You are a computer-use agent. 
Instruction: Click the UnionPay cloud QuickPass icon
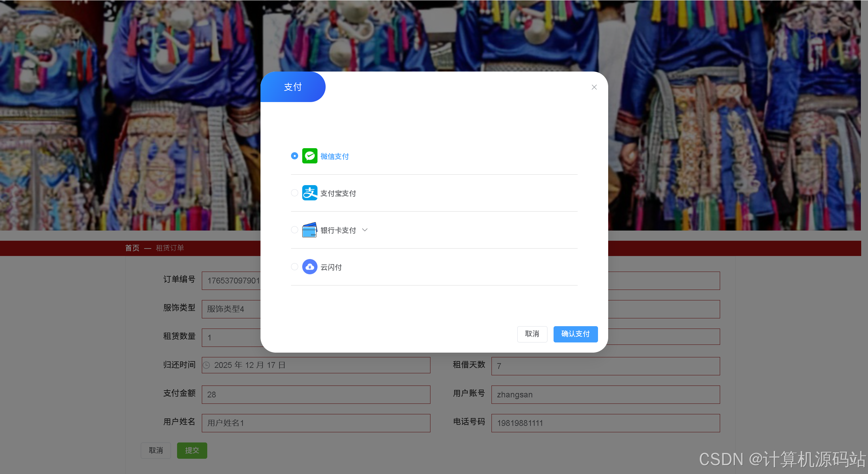[x=309, y=267]
